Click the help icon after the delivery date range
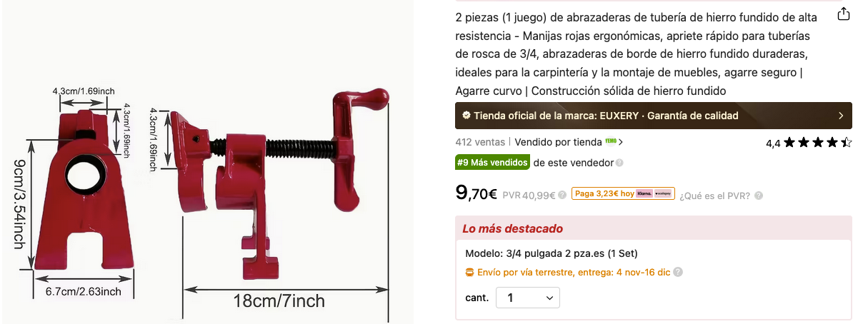Image resolution: width=868 pixels, height=324 pixels. [678, 272]
